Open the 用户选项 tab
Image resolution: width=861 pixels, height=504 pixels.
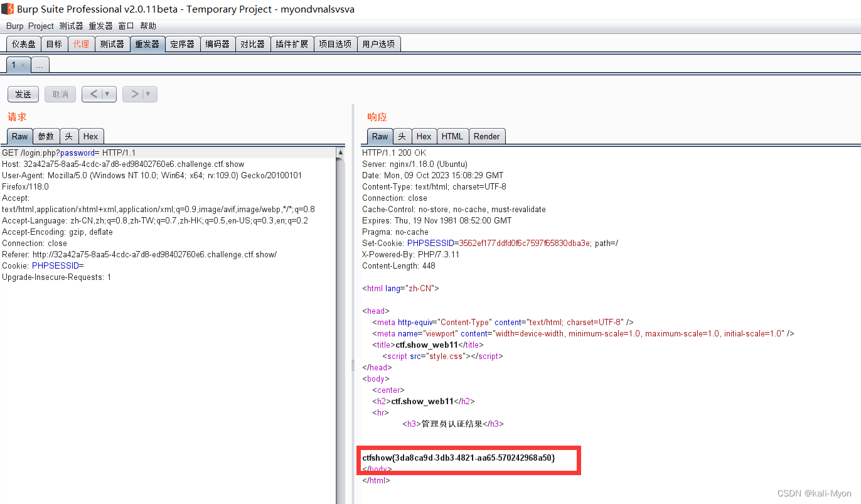[378, 44]
